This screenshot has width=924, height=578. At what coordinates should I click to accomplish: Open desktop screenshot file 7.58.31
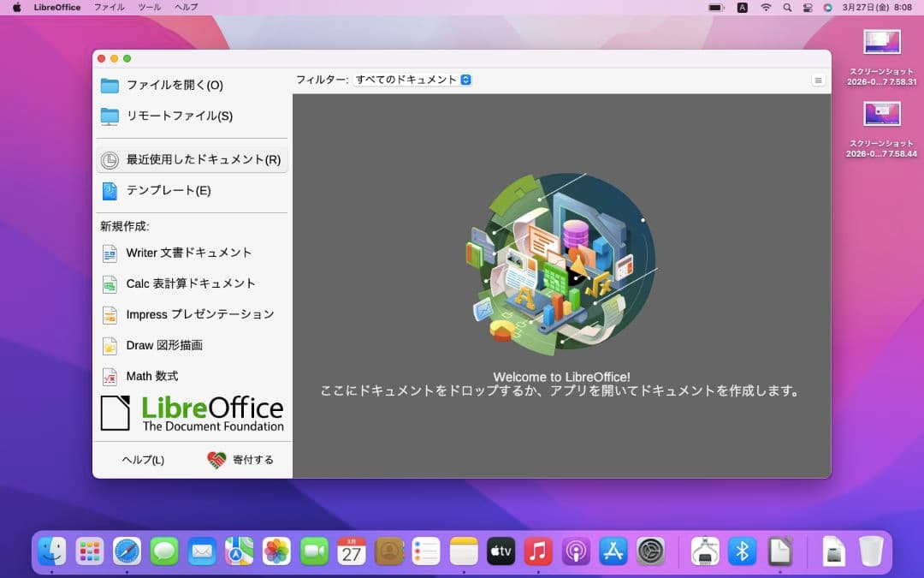[x=881, y=57]
